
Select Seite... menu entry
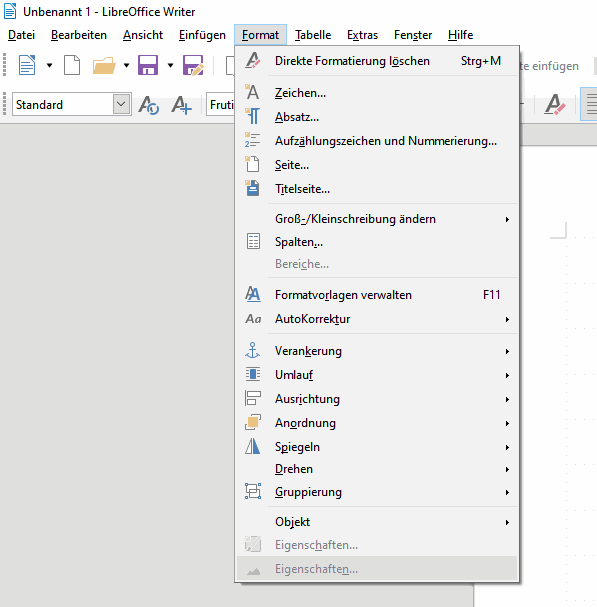377,165
